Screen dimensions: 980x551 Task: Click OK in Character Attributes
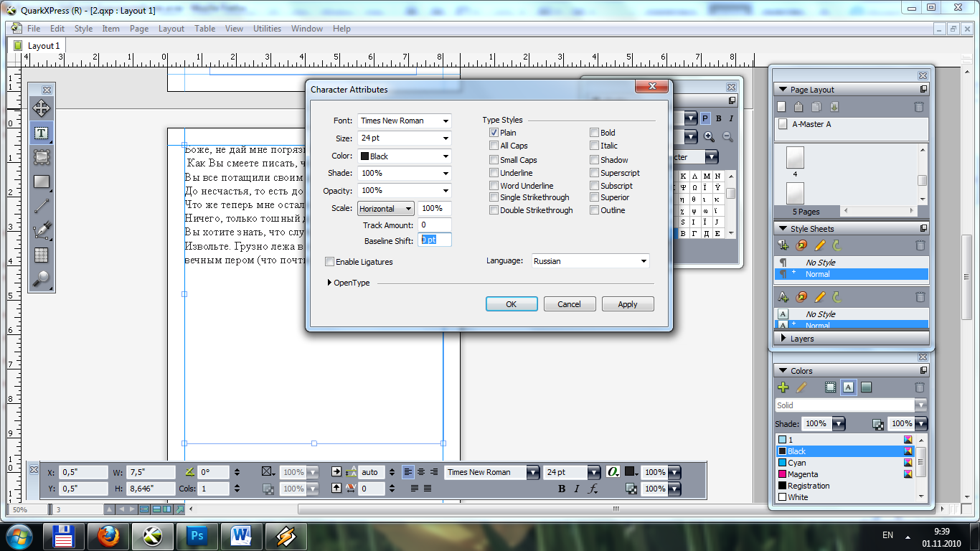click(512, 304)
